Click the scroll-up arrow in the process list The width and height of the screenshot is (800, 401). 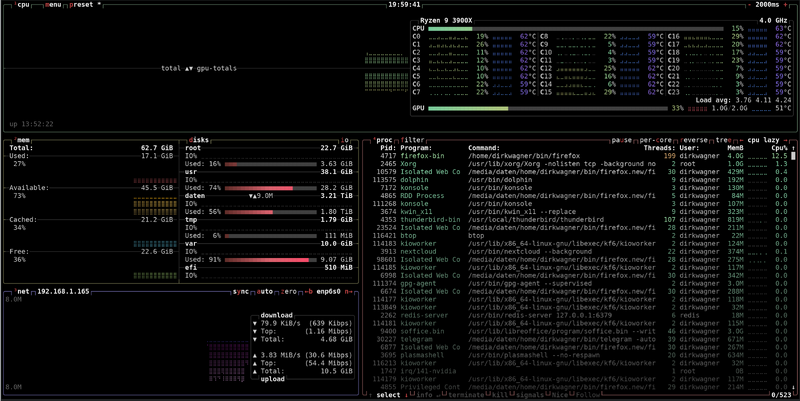(793, 148)
